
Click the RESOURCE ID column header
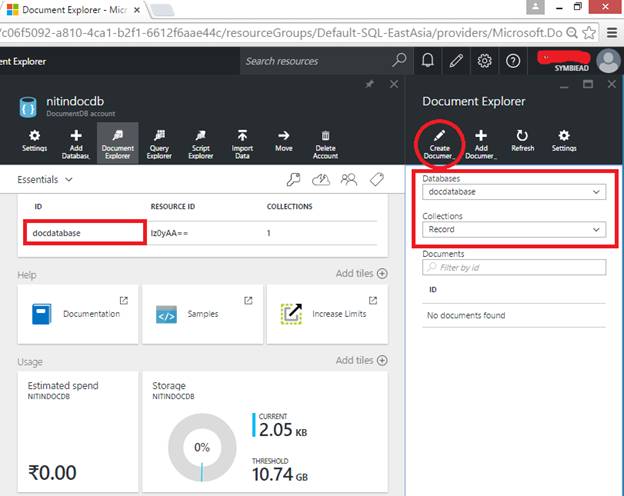[173, 207]
